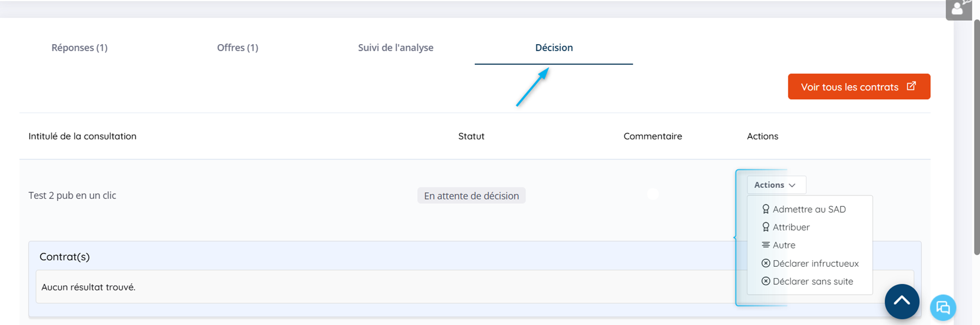Open the Réponses (1) tab
Viewport: 980px width, 325px height.
[x=79, y=48]
